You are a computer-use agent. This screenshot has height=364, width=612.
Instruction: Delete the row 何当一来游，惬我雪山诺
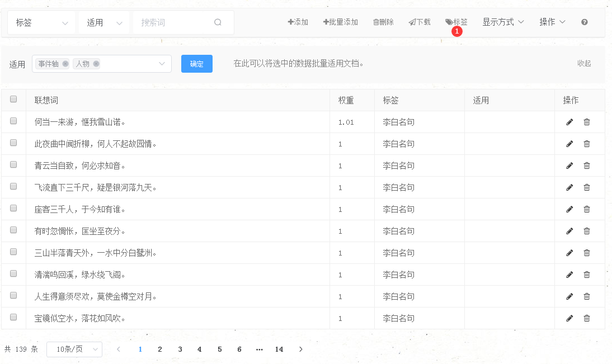pos(587,122)
